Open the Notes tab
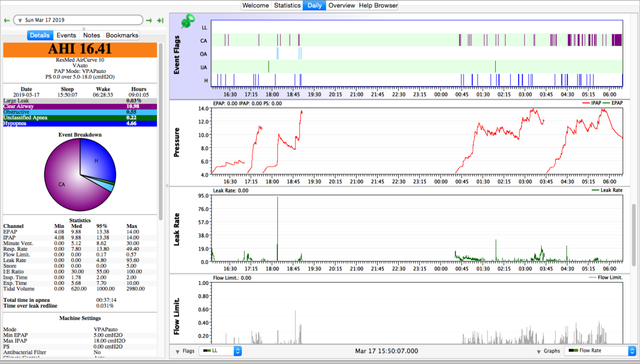The width and height of the screenshot is (640, 364). 92,35
